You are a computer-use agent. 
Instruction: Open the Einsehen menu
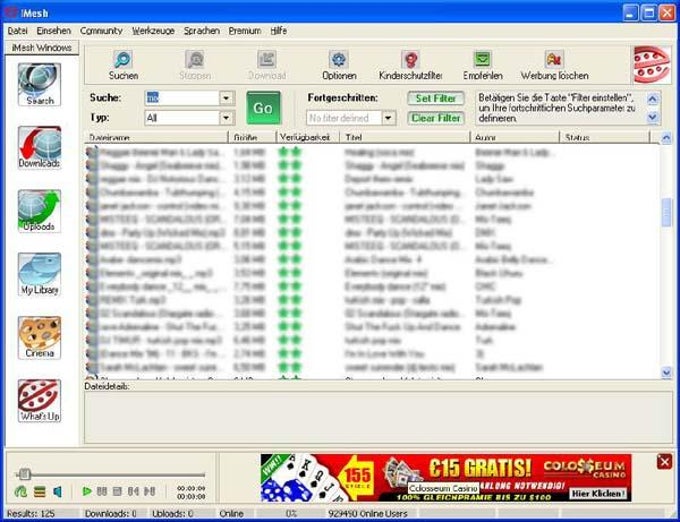pos(54,31)
